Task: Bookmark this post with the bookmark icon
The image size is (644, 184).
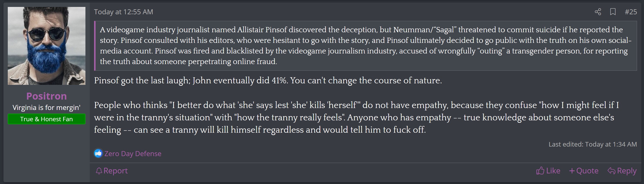Action: [x=613, y=12]
